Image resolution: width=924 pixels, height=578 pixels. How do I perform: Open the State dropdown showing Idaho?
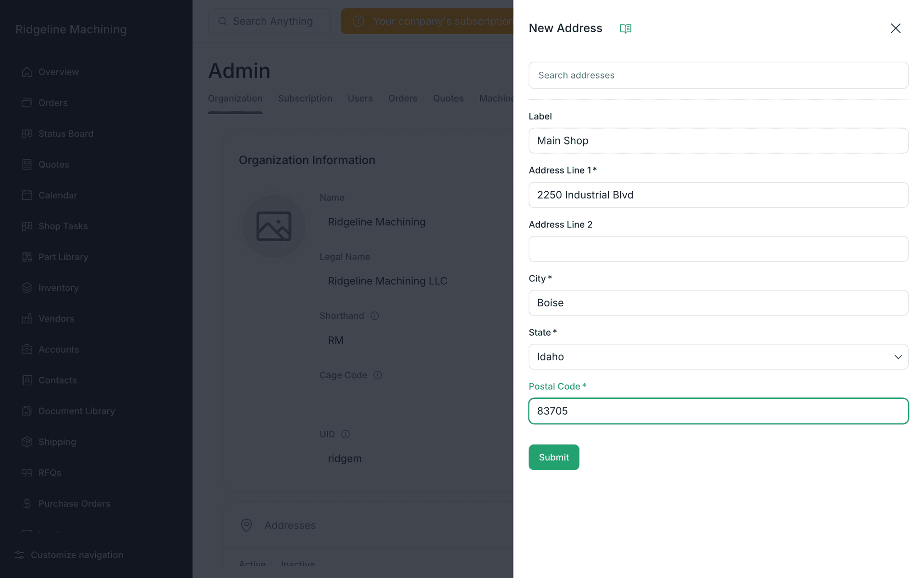point(718,357)
